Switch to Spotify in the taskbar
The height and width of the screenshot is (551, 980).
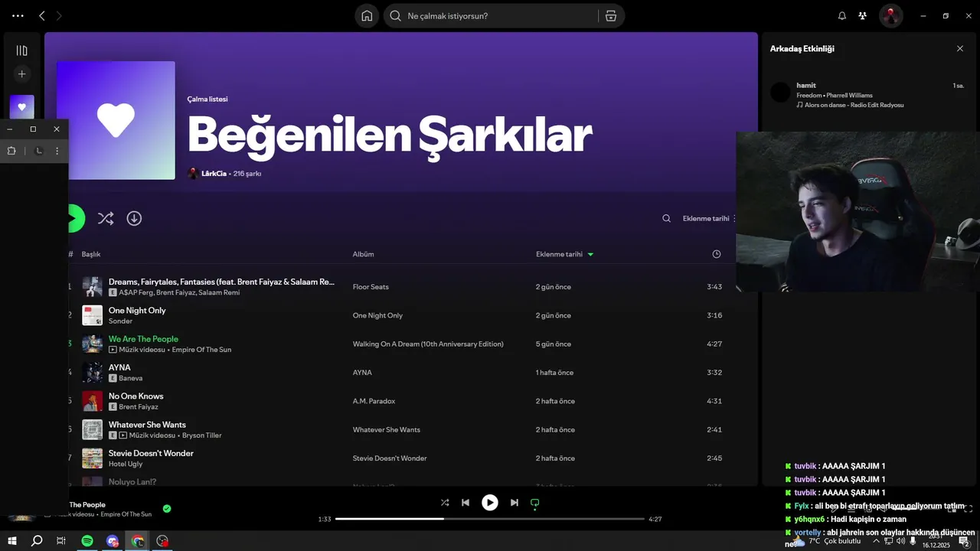pos(87,541)
